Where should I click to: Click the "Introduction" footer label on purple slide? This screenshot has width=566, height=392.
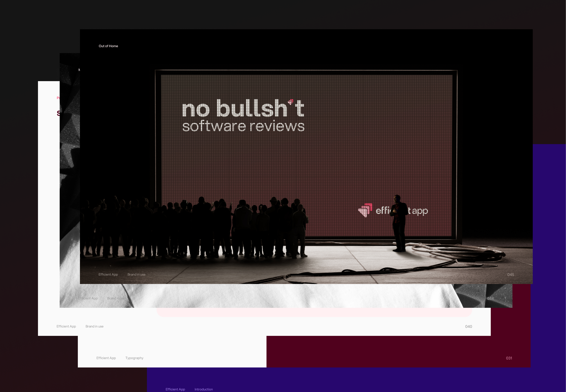[204, 389]
